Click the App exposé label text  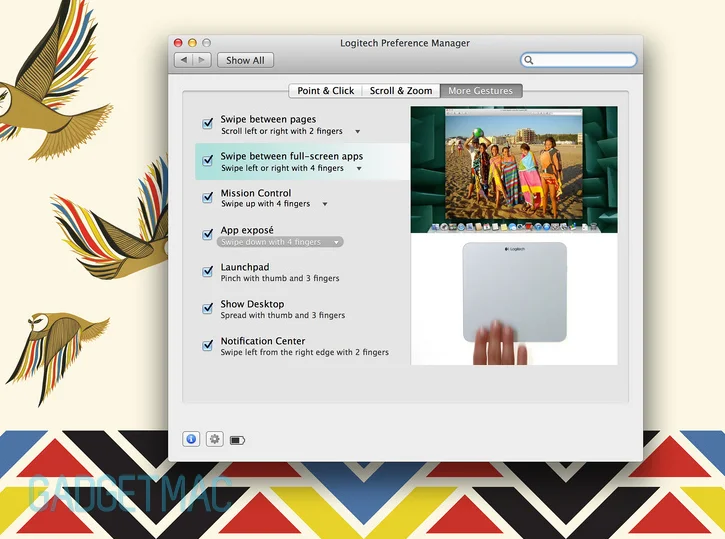pyautogui.click(x=247, y=230)
